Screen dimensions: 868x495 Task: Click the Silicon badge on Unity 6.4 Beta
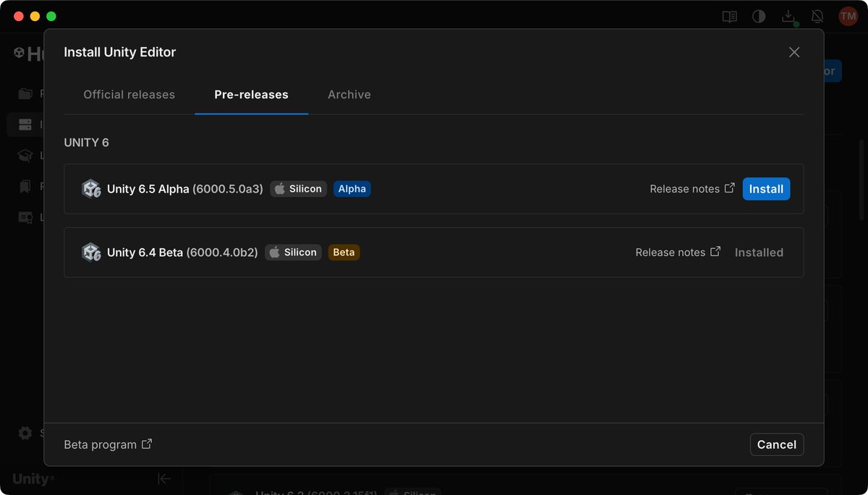pos(293,253)
